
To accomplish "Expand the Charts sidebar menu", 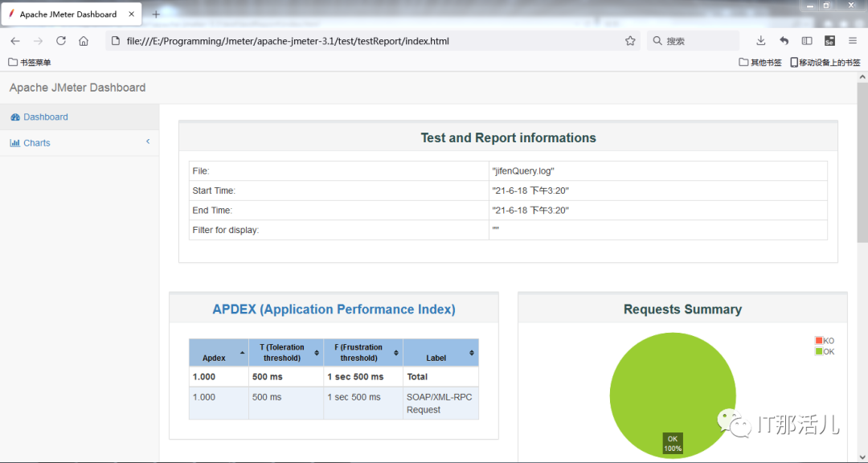I will [80, 143].
